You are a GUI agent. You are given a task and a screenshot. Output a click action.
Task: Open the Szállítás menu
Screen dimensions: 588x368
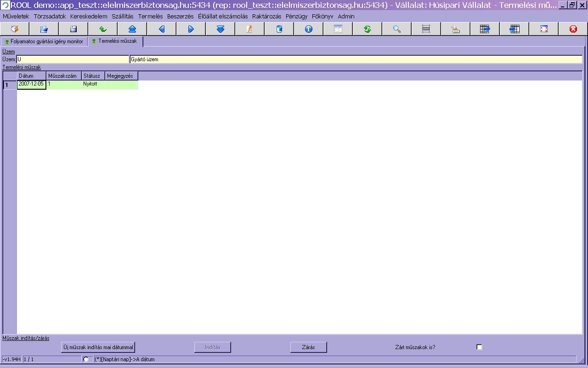pos(123,16)
